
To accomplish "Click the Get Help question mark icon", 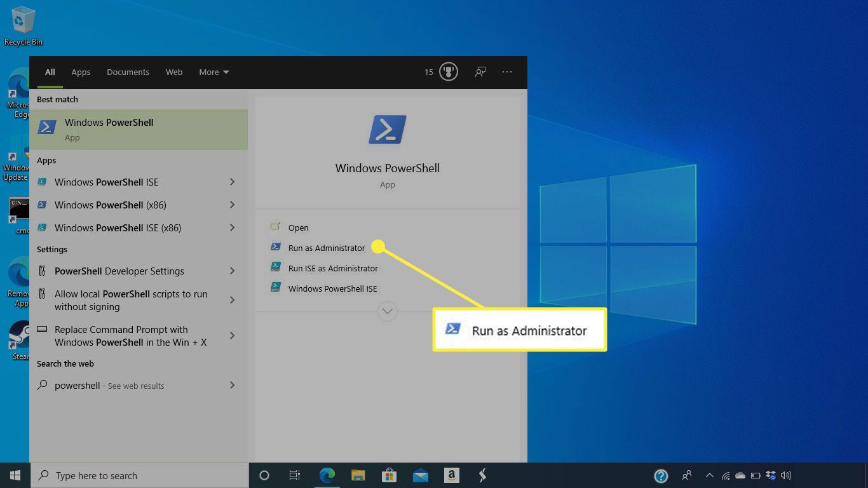I will click(661, 475).
